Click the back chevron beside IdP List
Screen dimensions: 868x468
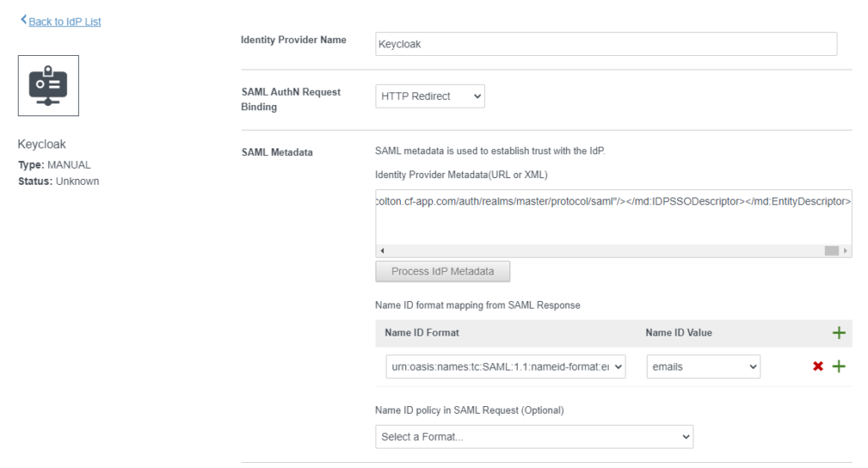click(23, 20)
